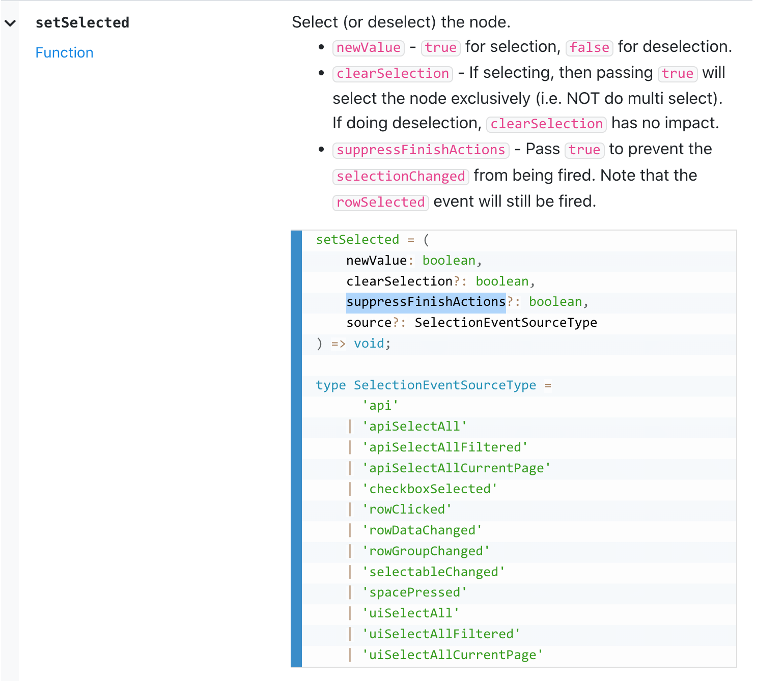Select the clearSelection code tag
This screenshot has height=681, width=784.
[392, 73]
